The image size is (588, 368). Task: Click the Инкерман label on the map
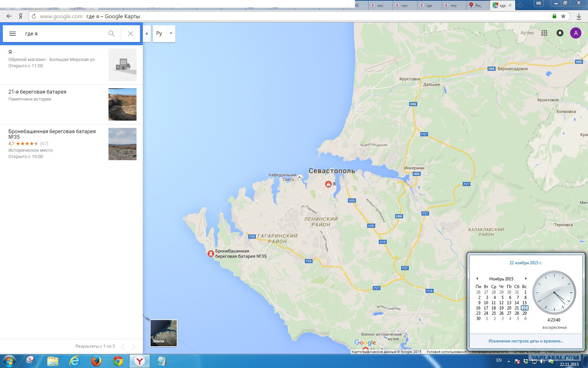414,168
